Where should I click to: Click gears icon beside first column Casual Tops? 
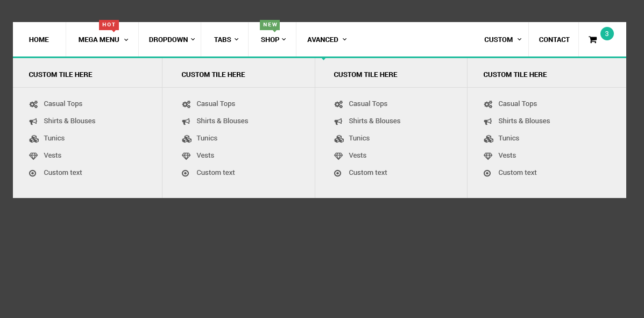pyautogui.click(x=33, y=104)
